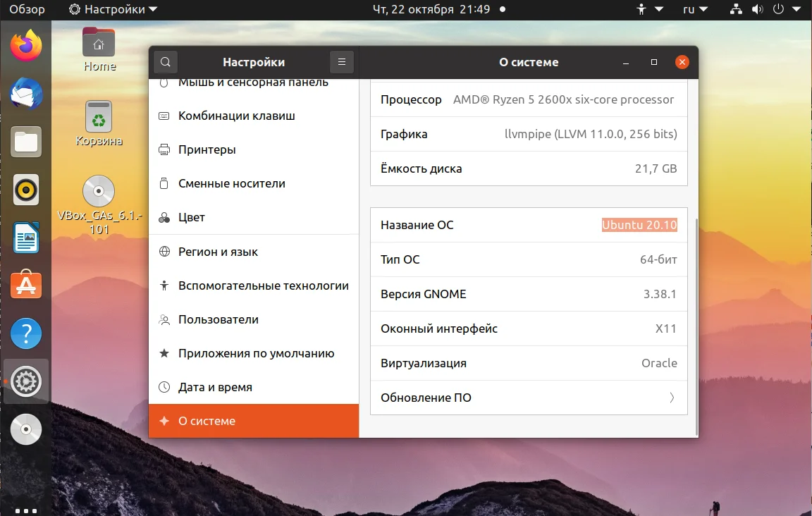Show applications grid at dock bottom

(26, 511)
